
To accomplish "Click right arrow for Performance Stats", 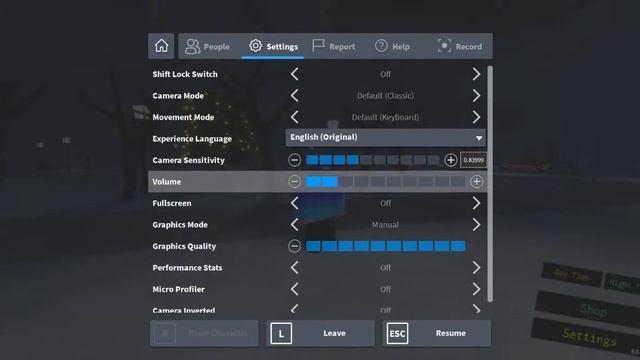I will 476,268.
